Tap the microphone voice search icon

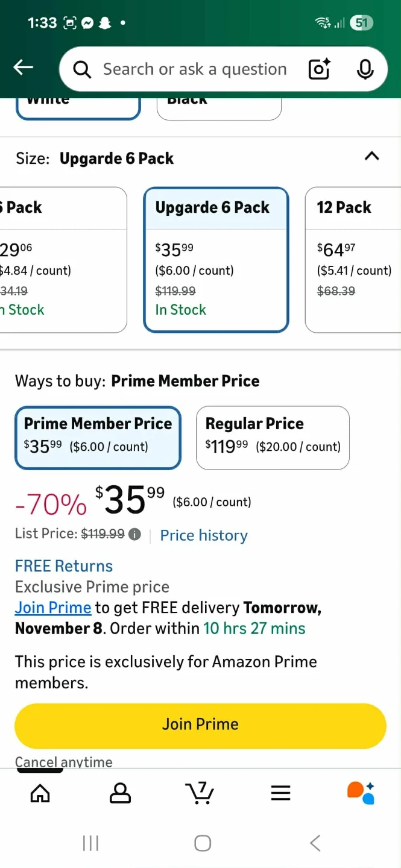click(x=364, y=69)
